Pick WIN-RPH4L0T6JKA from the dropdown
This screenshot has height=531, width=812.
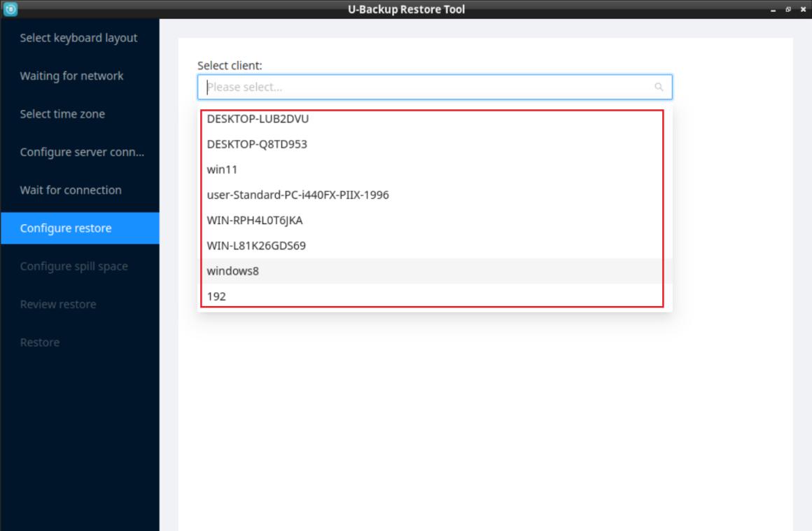[x=254, y=220]
